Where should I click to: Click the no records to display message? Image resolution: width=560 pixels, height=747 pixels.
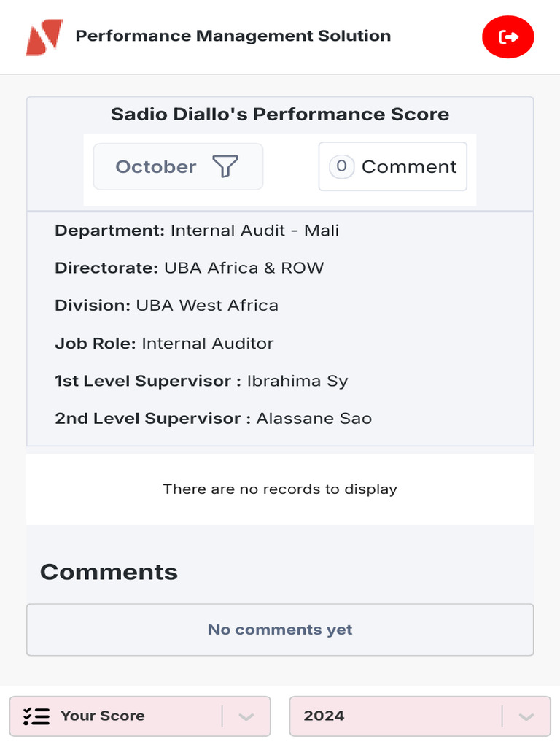point(280,489)
